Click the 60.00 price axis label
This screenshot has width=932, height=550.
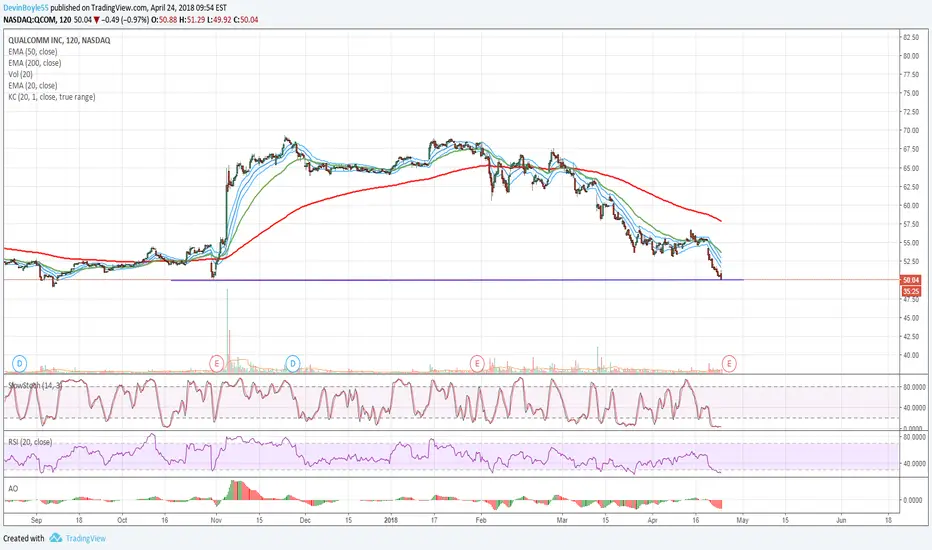pos(911,206)
